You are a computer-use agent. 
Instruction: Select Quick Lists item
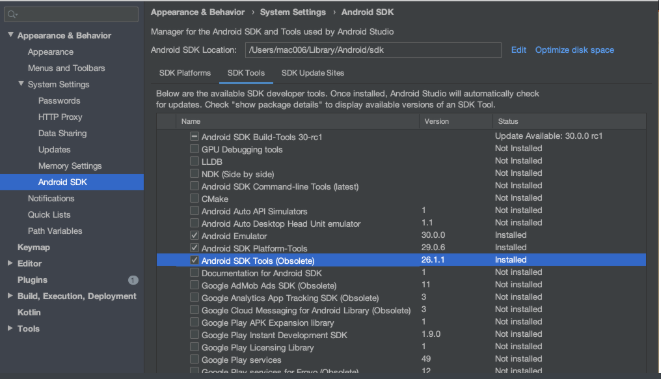coord(49,215)
